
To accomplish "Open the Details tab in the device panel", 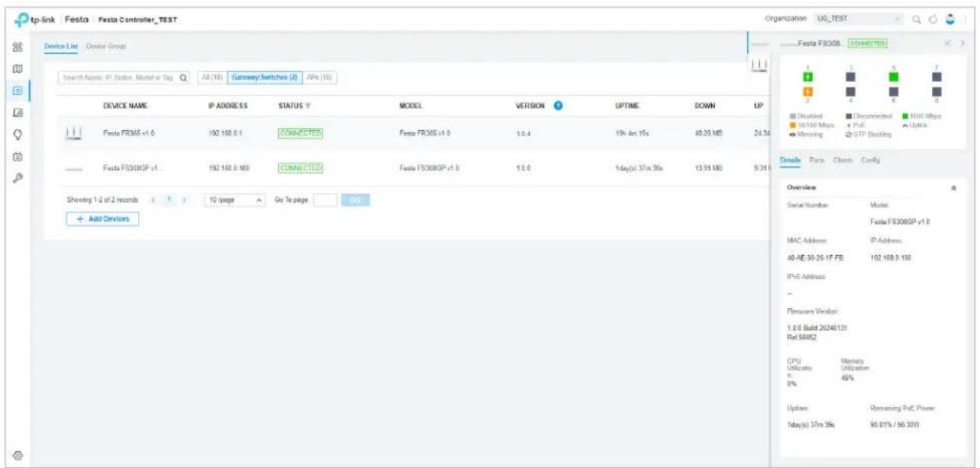I will pyautogui.click(x=790, y=161).
